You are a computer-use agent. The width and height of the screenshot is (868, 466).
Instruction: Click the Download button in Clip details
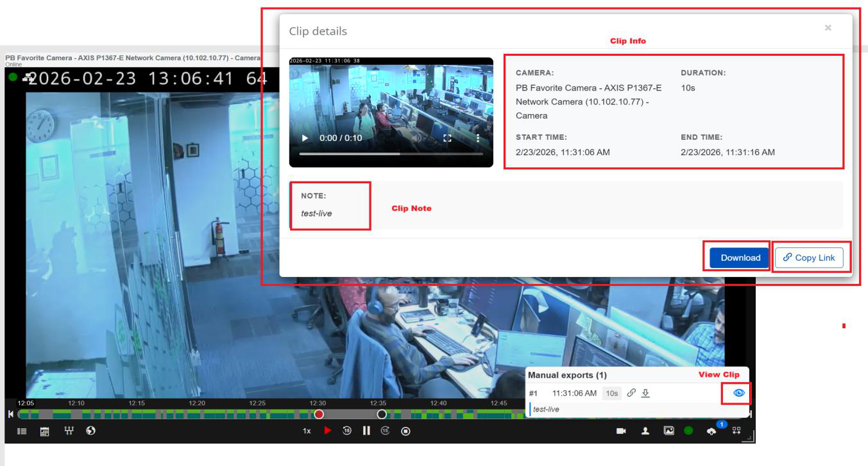click(x=740, y=258)
